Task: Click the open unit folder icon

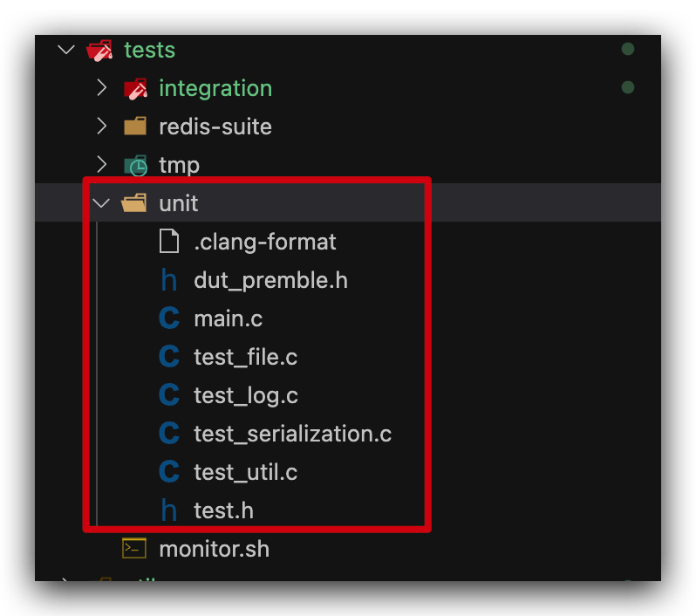Action: [x=133, y=203]
